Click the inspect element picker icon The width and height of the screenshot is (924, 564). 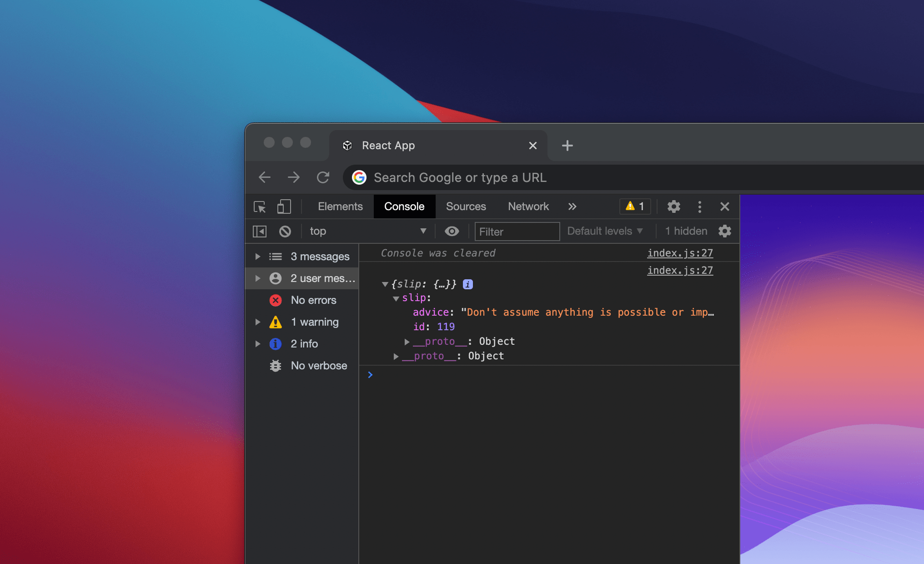[260, 207]
